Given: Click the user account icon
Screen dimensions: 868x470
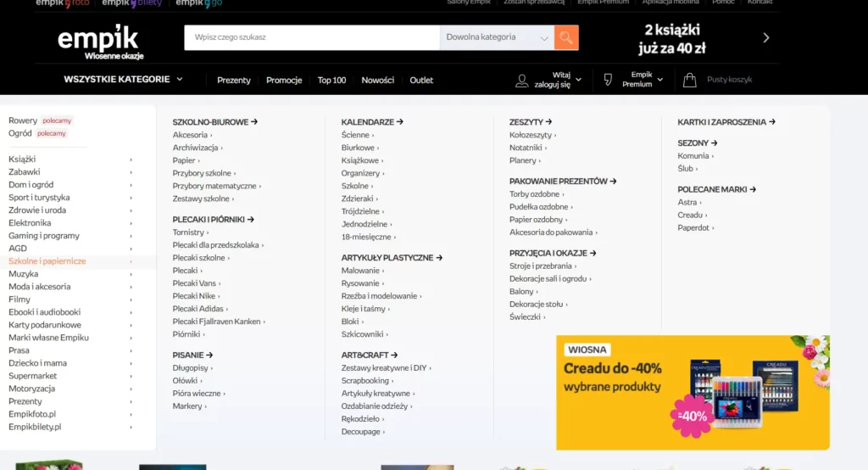Looking at the screenshot, I should pos(522,81).
